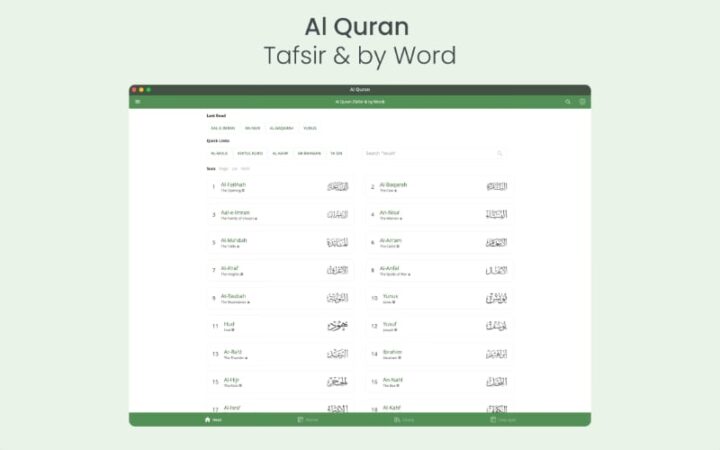Image resolution: width=720 pixels, height=450 pixels.
Task: Click the Arabic calligraphy for Yusuf
Action: pos(496,326)
